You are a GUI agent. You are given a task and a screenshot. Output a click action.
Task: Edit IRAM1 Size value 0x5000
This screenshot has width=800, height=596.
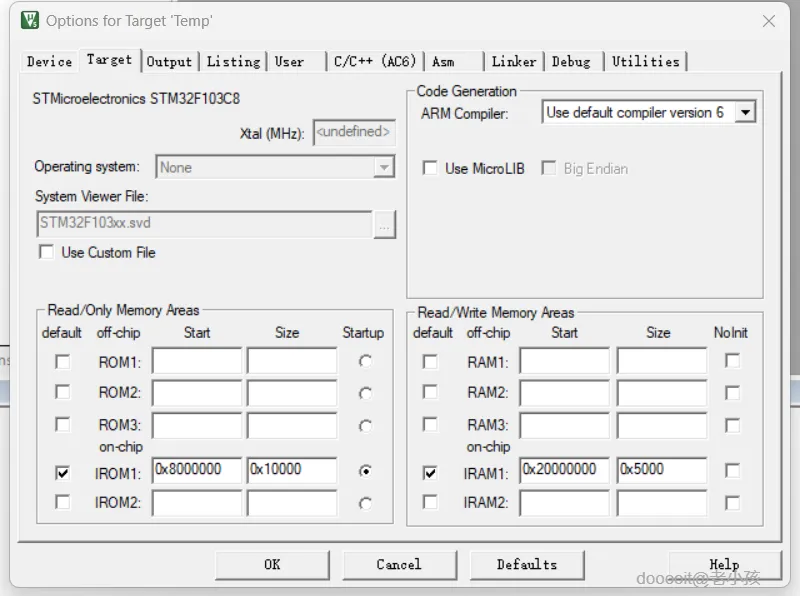tap(662, 470)
